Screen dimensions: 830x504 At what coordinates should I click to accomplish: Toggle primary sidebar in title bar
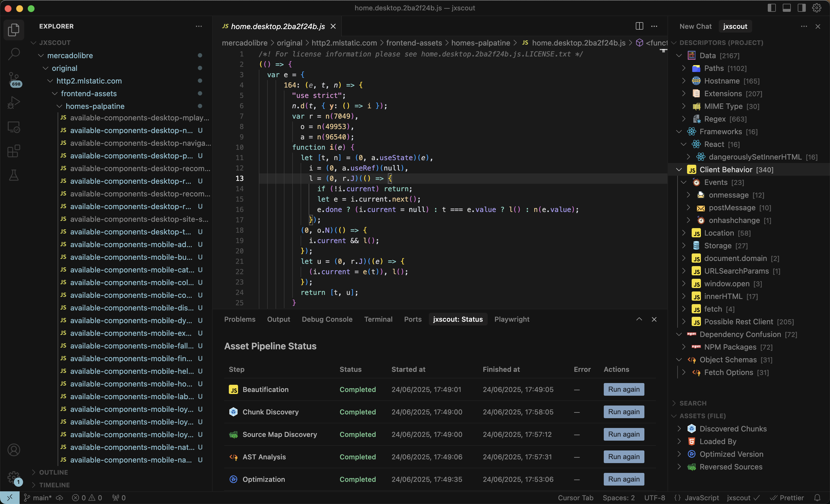772,8
